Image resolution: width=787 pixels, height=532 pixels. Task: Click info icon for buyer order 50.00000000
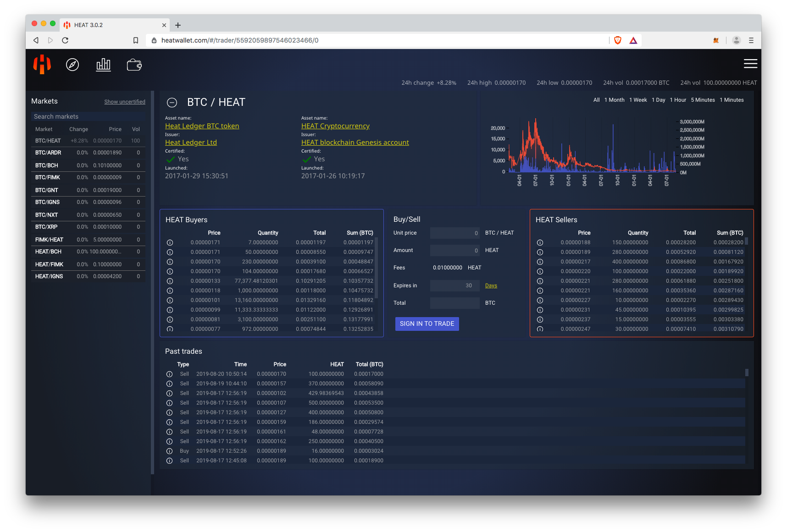coord(170,252)
